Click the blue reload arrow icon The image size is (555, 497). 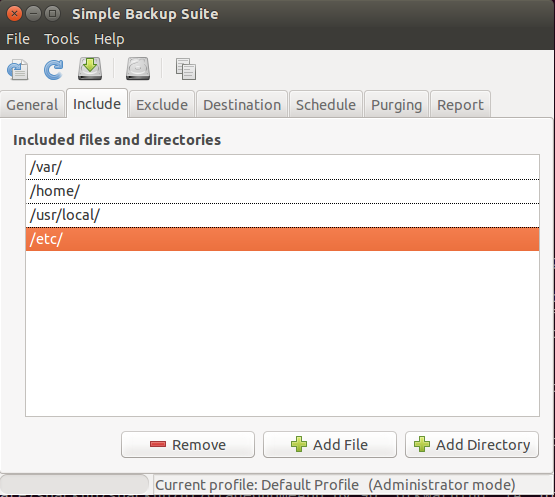pyautogui.click(x=53, y=69)
